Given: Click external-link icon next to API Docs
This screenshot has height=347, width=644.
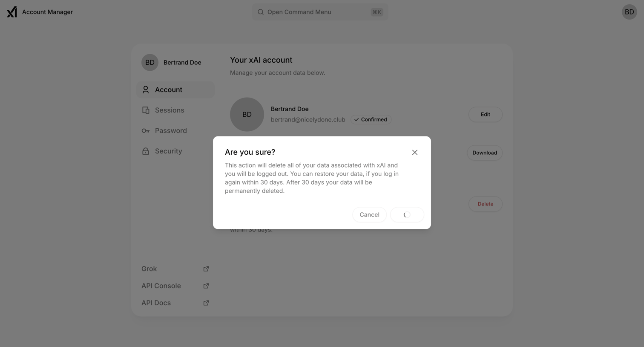Looking at the screenshot, I should (206, 303).
